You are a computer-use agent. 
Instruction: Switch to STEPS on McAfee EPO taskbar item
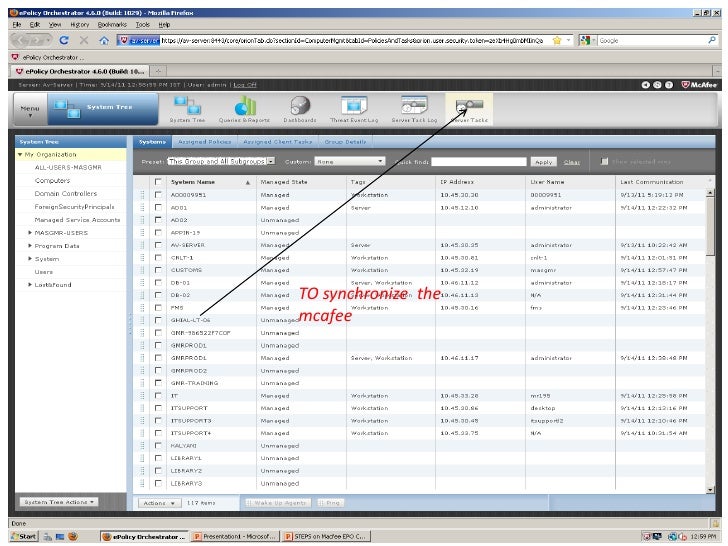(326, 536)
